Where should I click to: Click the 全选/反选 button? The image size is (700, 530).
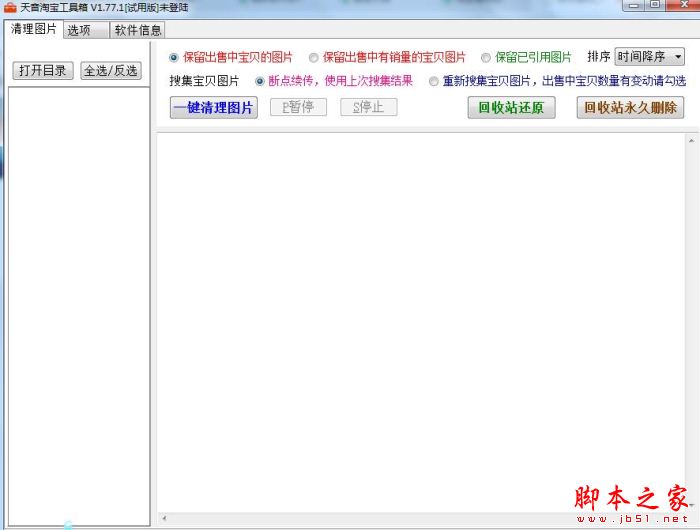[x=111, y=71]
